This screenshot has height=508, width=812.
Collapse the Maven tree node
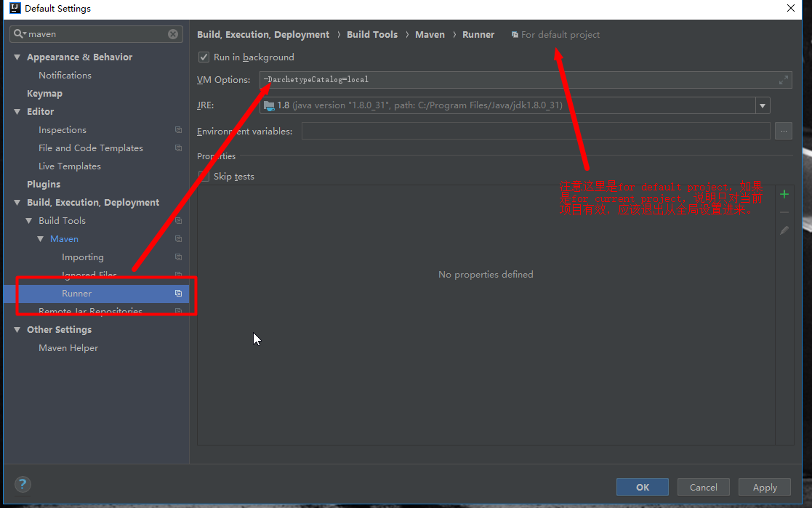pos(41,239)
